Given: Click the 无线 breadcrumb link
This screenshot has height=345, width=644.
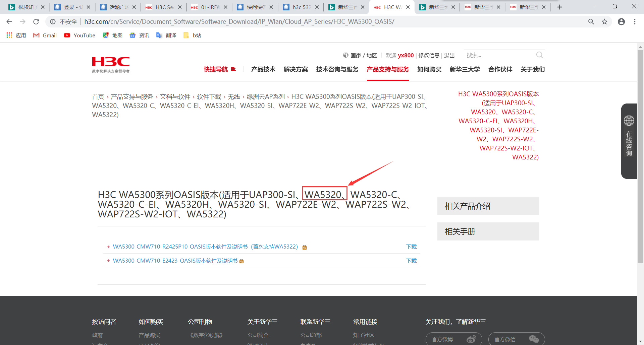Looking at the screenshot, I should click(x=234, y=97).
